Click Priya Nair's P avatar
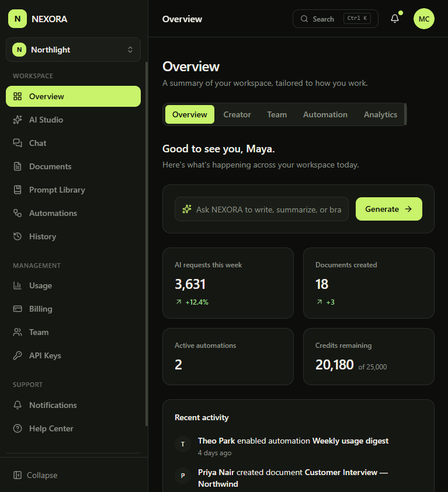Screen dimensions: 448x492 coord(183,476)
